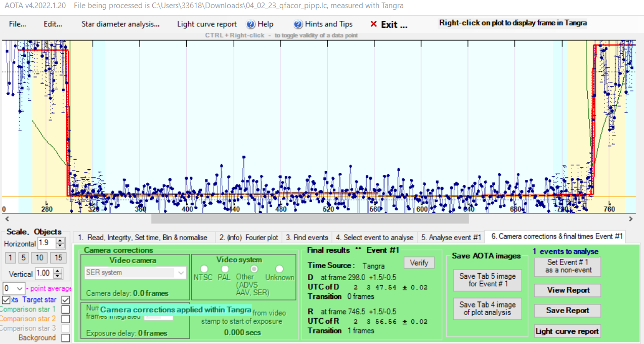The image size is (644, 344).
Task: Click the red X Exit icon
Action: pos(373,24)
